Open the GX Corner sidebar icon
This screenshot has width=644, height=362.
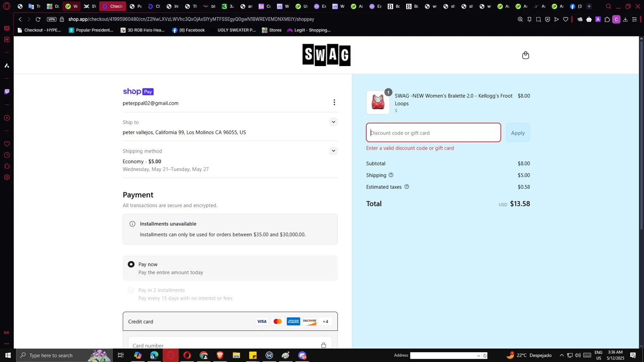click(6, 333)
